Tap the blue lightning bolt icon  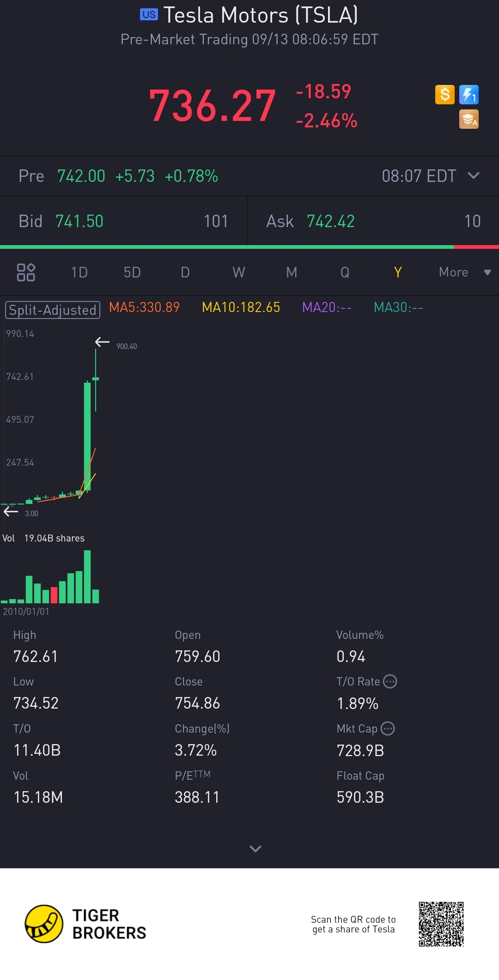click(469, 95)
